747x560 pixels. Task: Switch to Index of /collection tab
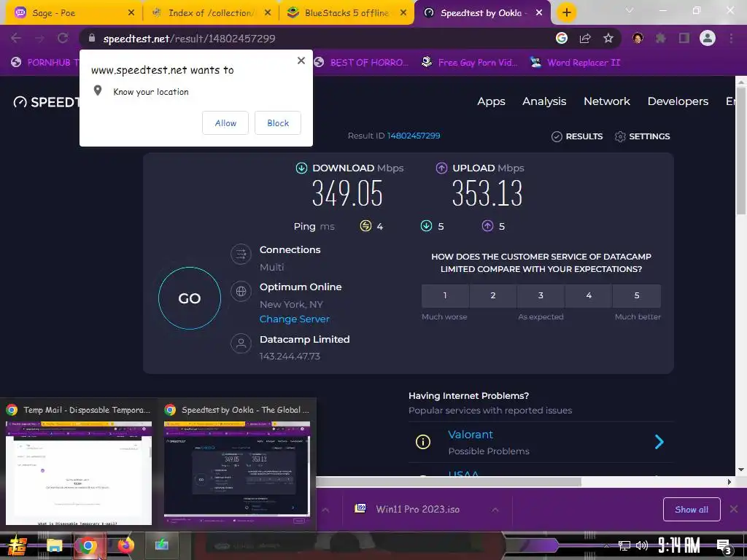(211, 13)
